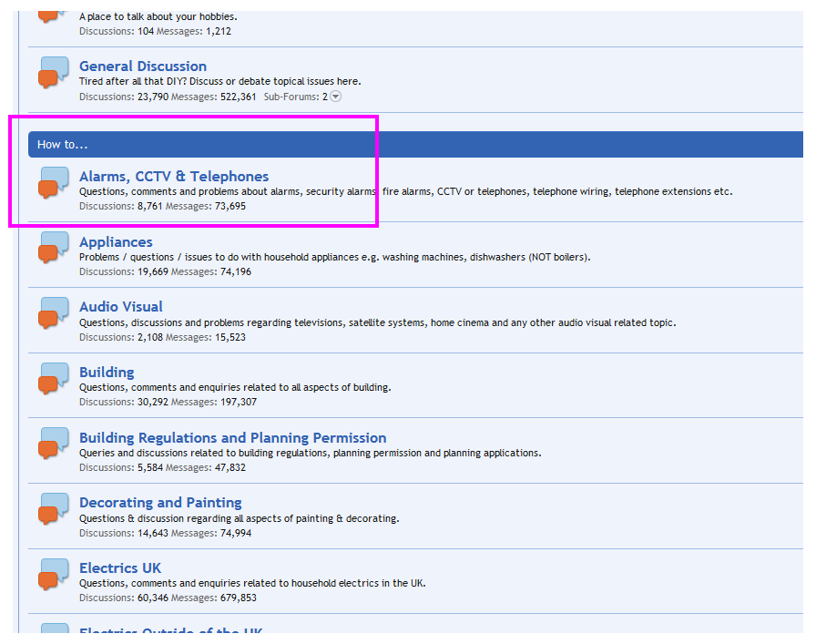The width and height of the screenshot is (816, 644).
Task: Open the Electrics UK forum title
Action: click(x=120, y=568)
